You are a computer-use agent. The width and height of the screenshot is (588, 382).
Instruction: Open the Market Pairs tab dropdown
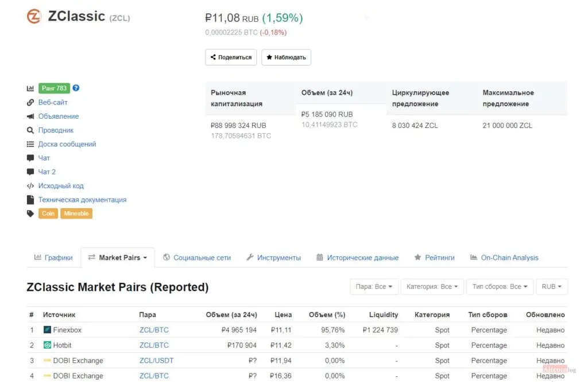pyautogui.click(x=118, y=258)
